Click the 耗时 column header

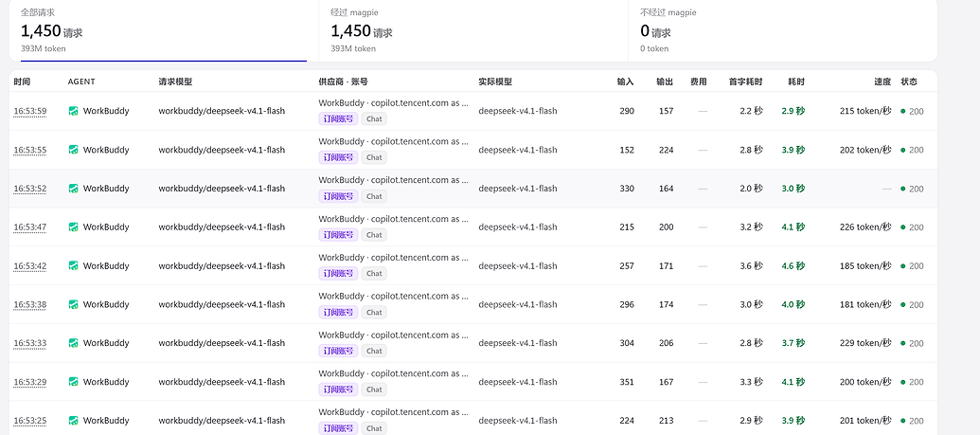click(x=796, y=82)
